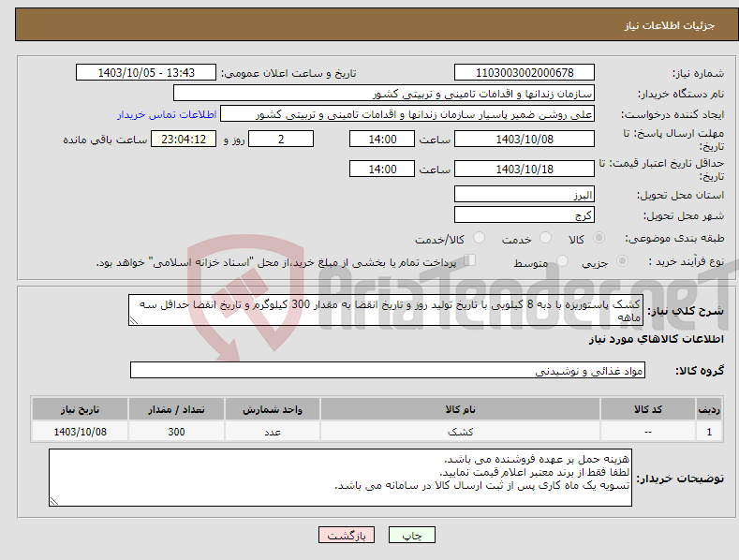Image resolution: width=739 pixels, height=560 pixels.
Task: Click the delivery province field البرز
Action: [525, 194]
